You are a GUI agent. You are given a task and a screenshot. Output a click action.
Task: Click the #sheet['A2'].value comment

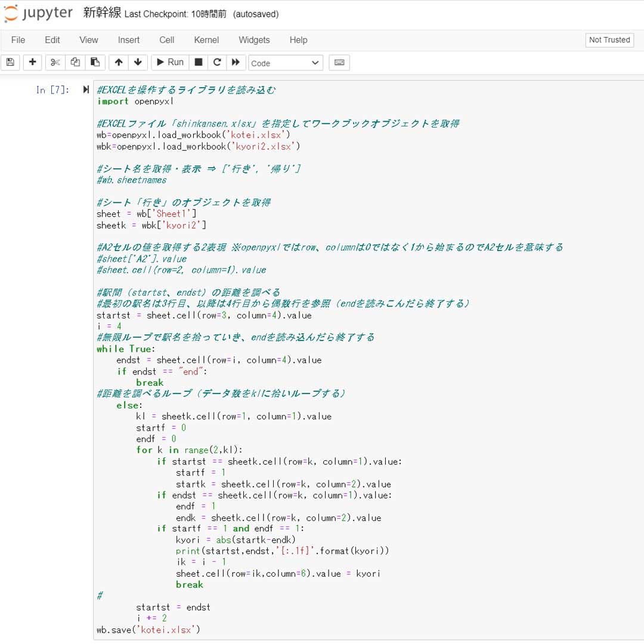[142, 259]
